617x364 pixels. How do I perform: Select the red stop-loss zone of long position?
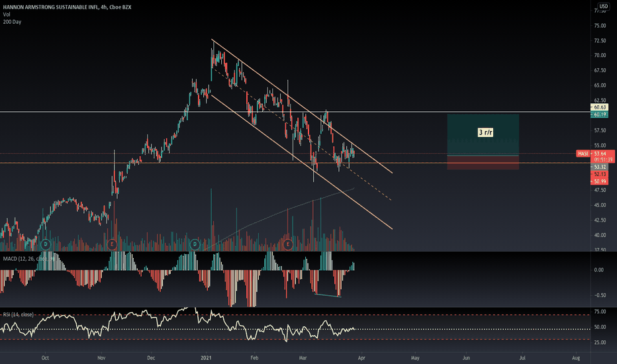(x=483, y=163)
